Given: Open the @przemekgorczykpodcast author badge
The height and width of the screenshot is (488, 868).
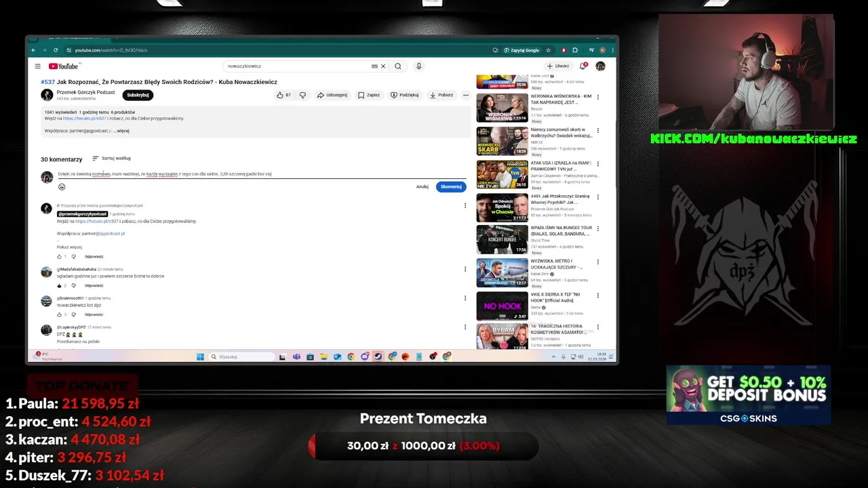Looking at the screenshot, I should (82, 214).
